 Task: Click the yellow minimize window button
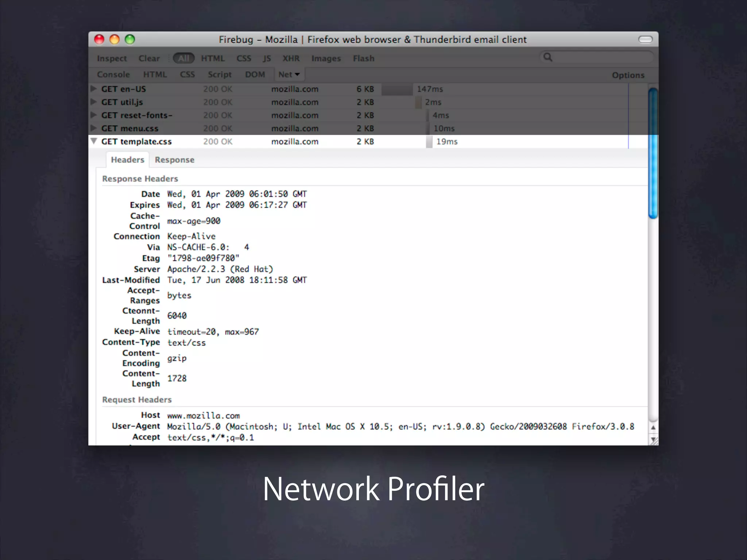[115, 39]
